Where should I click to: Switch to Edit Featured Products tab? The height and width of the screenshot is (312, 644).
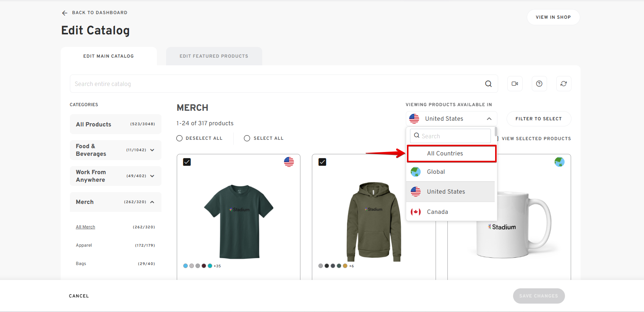214,56
